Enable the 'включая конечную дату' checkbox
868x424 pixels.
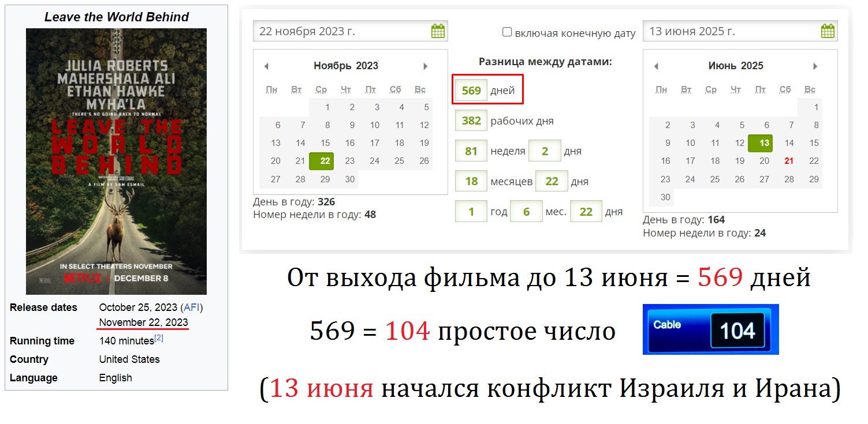pyautogui.click(x=507, y=32)
